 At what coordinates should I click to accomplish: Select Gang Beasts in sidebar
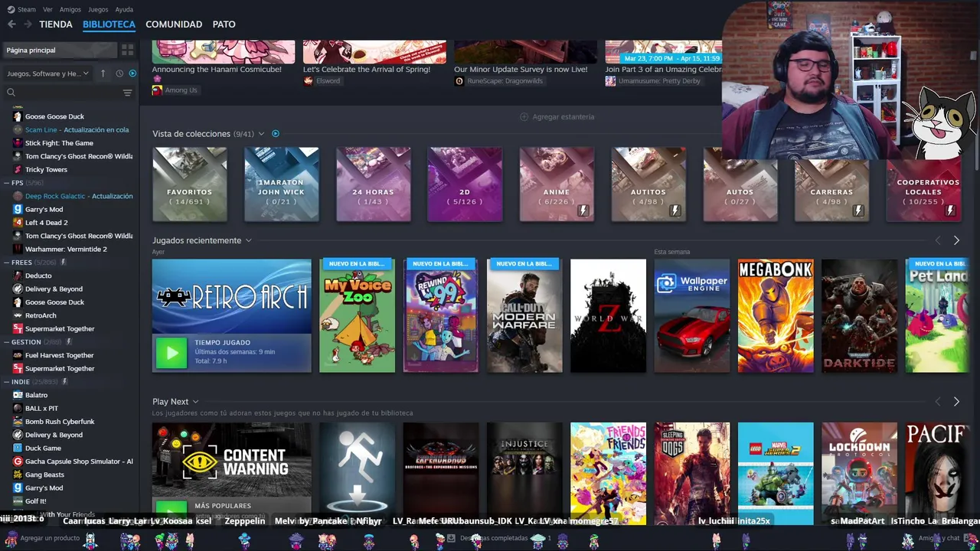tap(44, 474)
